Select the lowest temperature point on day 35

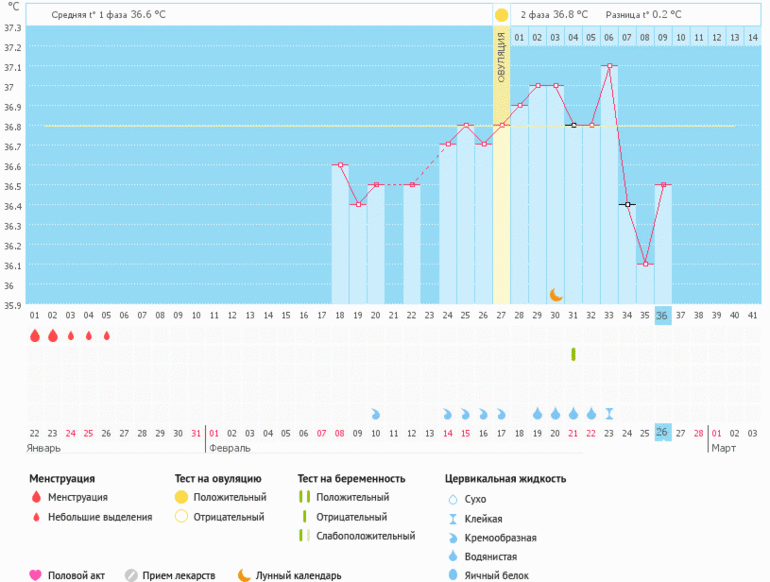645,264
